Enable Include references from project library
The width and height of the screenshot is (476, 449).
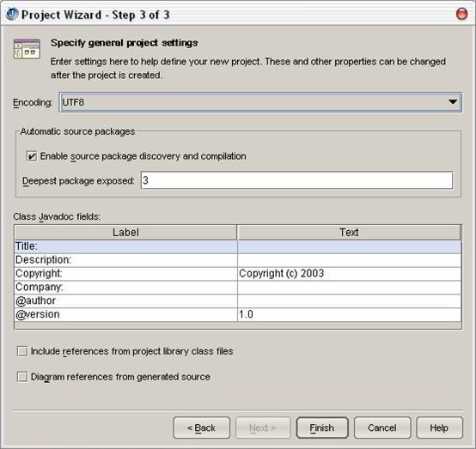(22, 351)
